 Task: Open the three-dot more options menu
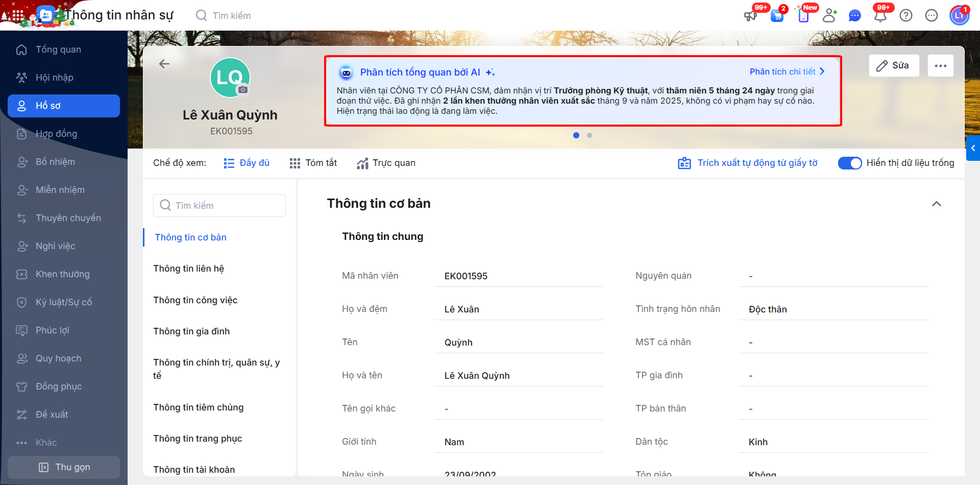click(941, 66)
